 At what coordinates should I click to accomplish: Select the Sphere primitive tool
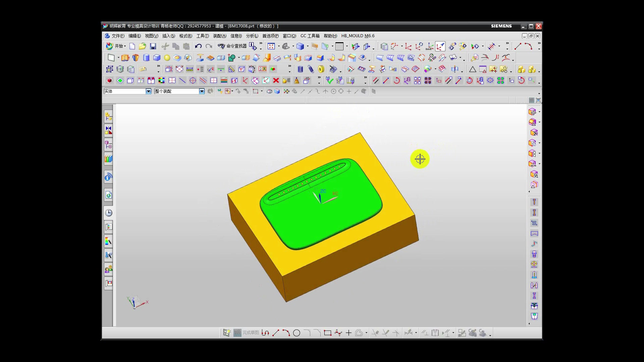pyautogui.click(x=167, y=58)
